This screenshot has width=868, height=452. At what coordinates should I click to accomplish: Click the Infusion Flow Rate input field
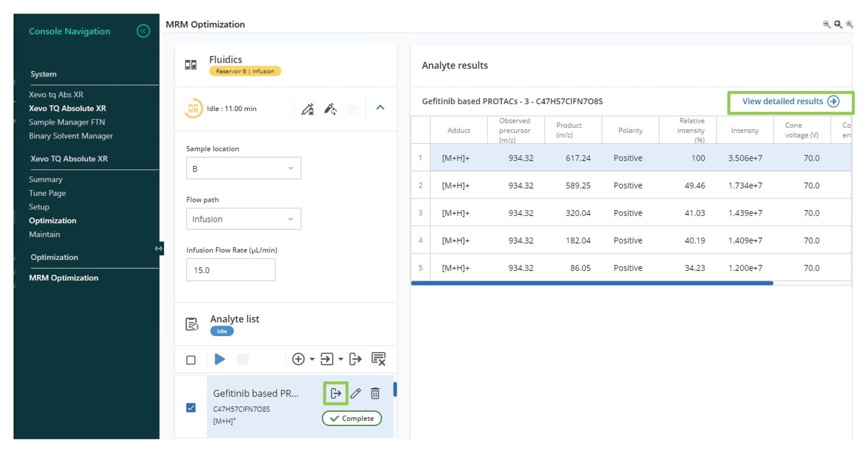[x=230, y=270]
